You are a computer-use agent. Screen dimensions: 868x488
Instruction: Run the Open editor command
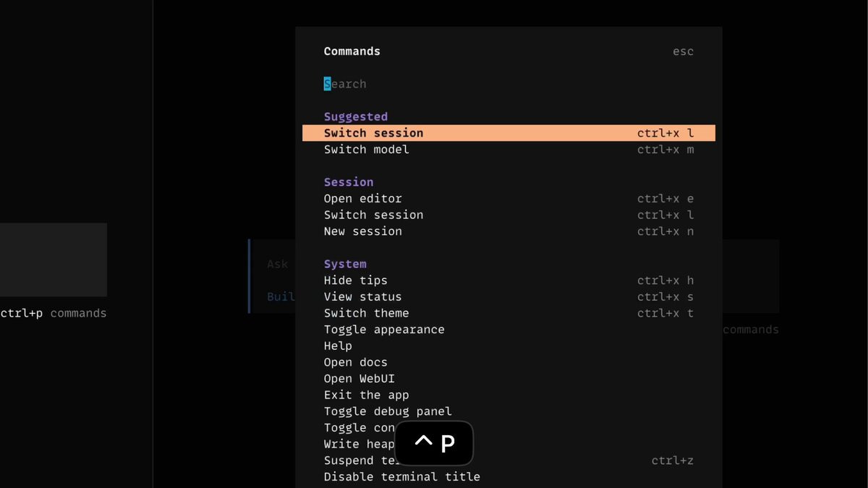(509, 199)
